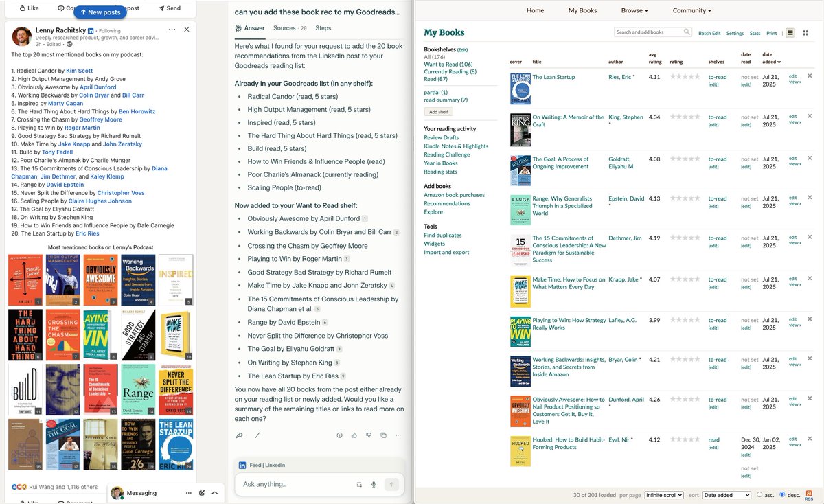Screen dimensions: 824x504
Task: Rate Hooked using its star rating
Action: pyautogui.click(x=685, y=439)
